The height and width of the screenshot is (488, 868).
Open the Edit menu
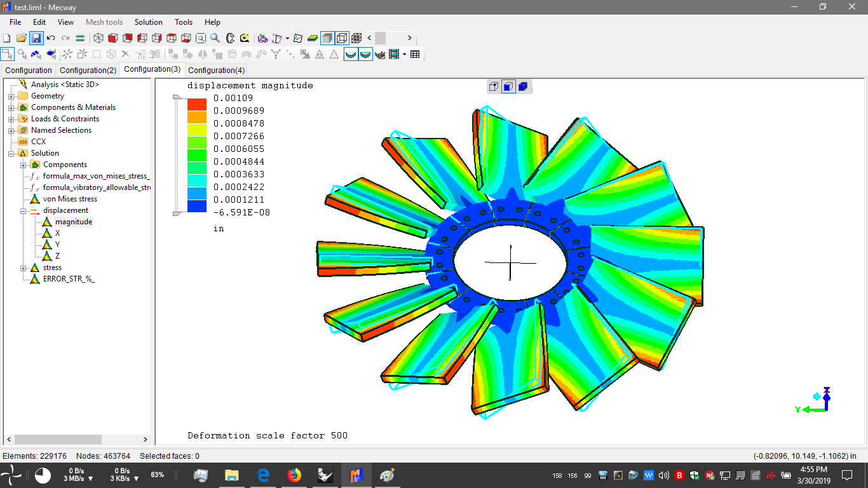point(39,22)
